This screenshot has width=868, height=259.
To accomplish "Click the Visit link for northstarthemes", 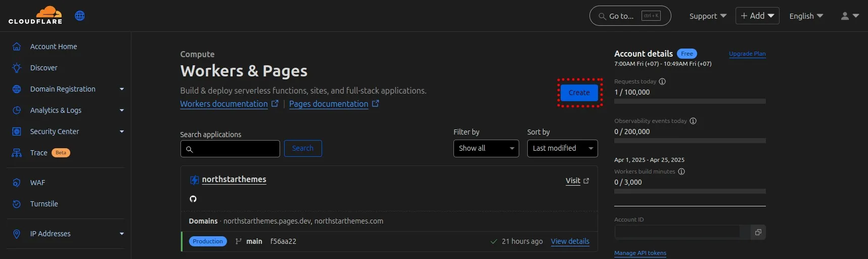I will [x=573, y=181].
